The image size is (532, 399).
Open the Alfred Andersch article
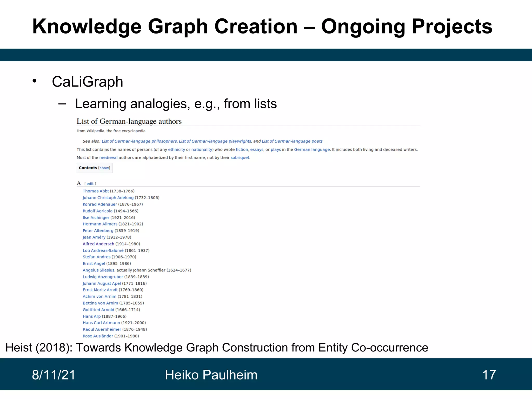pos(98,244)
